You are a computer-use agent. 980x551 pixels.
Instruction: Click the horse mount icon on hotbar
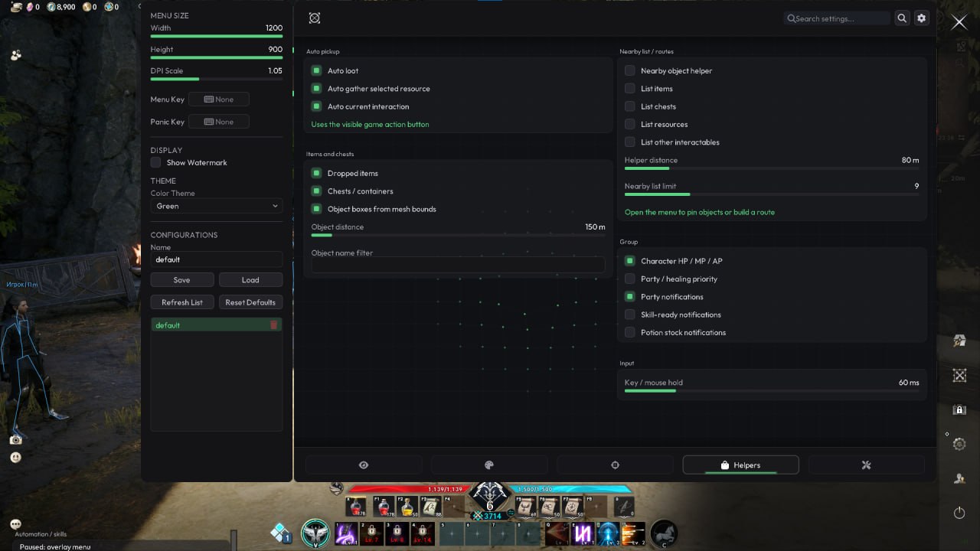click(x=663, y=533)
